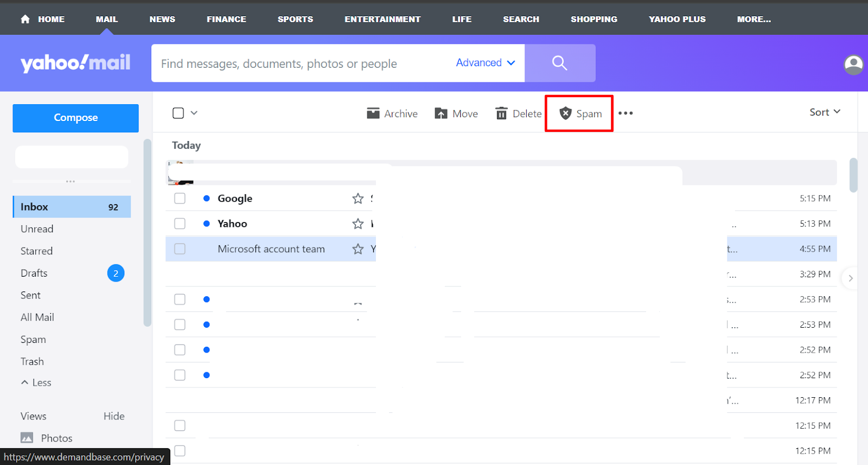This screenshot has height=465, width=868.
Task: Open the Unread folder
Action: [x=37, y=229]
